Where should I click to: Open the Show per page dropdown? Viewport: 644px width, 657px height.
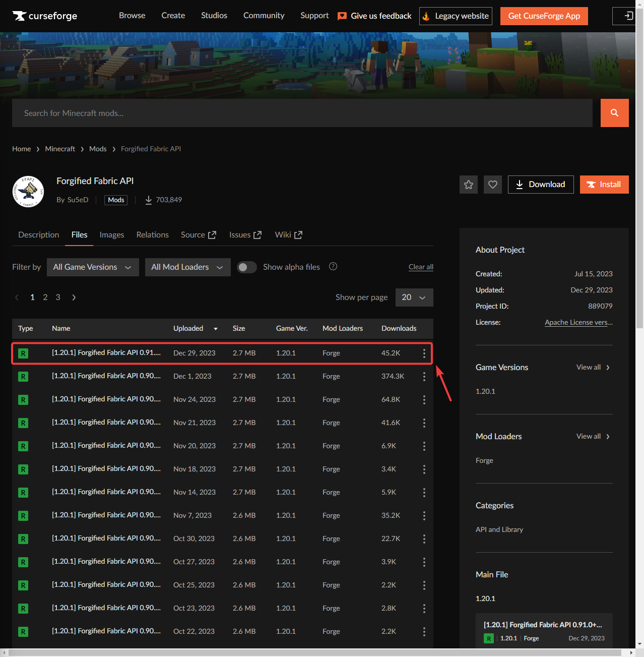[x=414, y=297]
